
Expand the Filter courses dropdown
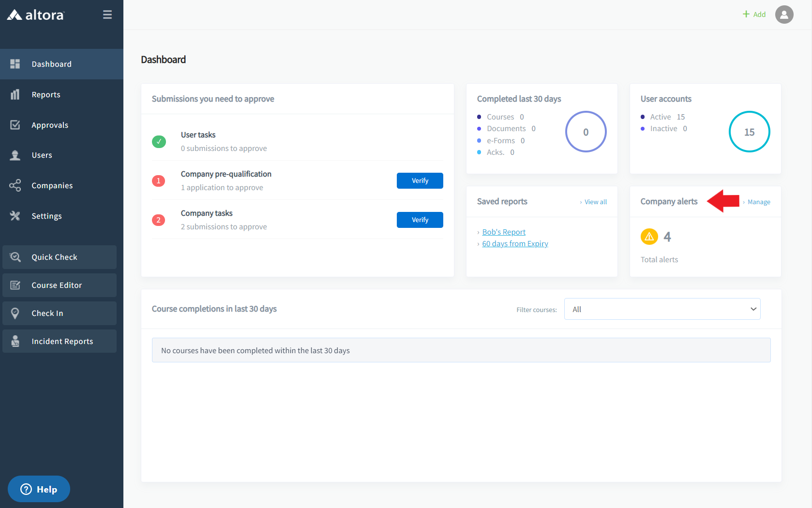662,309
